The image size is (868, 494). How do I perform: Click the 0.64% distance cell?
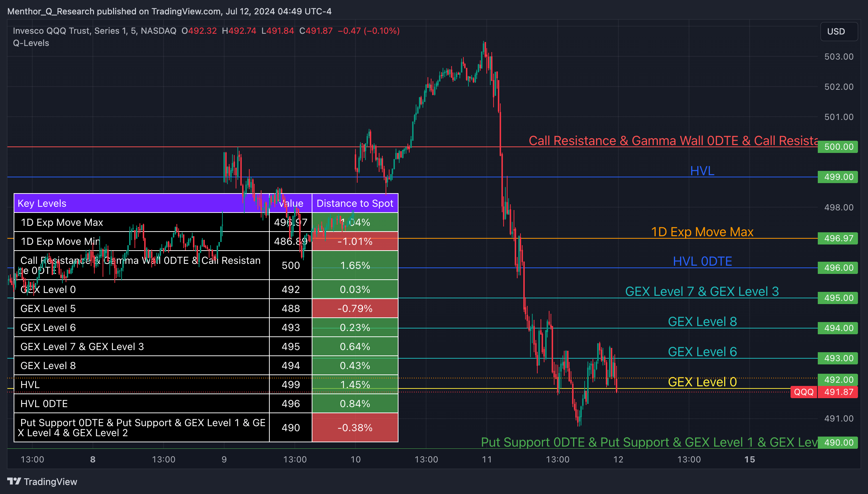pyautogui.click(x=355, y=347)
